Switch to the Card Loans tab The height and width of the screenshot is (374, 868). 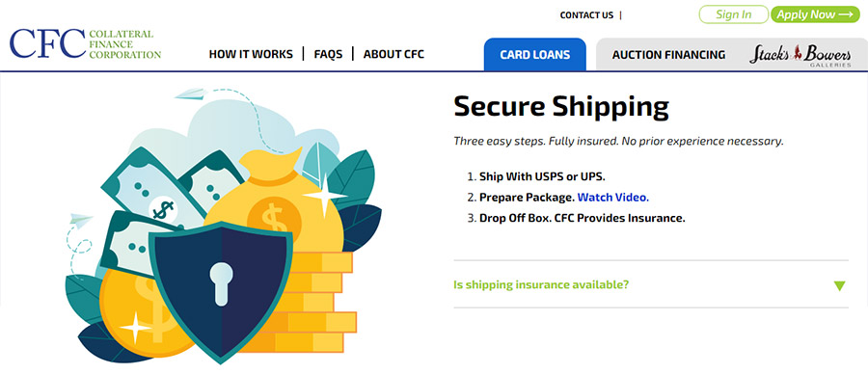(534, 54)
